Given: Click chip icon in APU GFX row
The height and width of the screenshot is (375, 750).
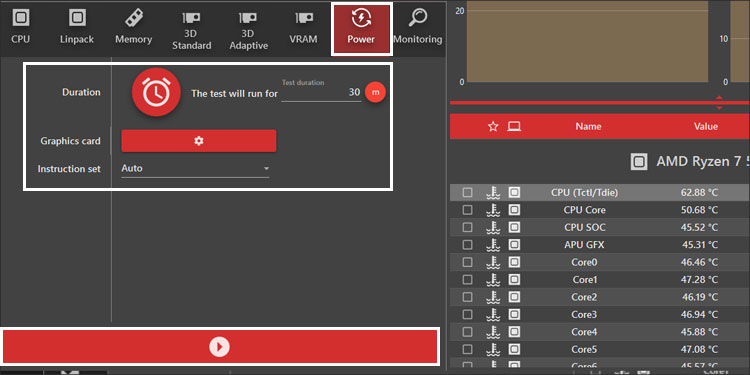Looking at the screenshot, I should (514, 245).
